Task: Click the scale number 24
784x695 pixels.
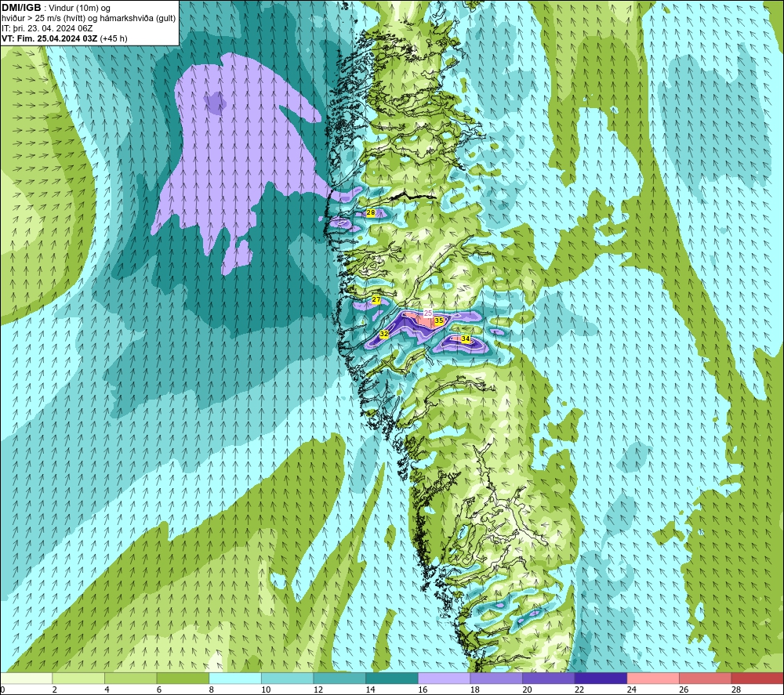Action: [631, 690]
